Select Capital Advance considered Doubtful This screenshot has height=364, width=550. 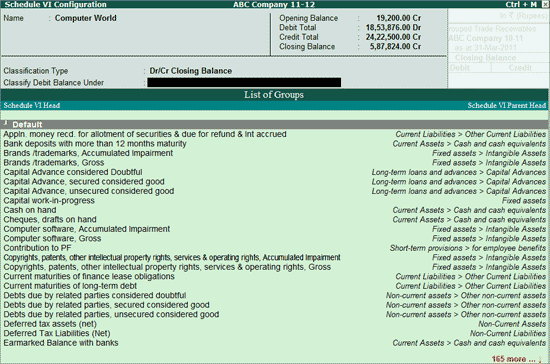(275, 172)
